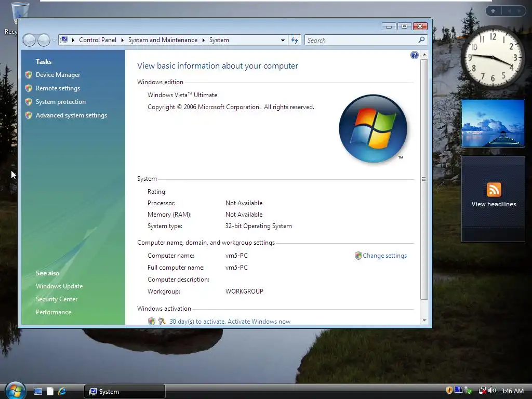Click the activation shield icon
Screen dimensions: 532x399
pyautogui.click(x=152, y=321)
